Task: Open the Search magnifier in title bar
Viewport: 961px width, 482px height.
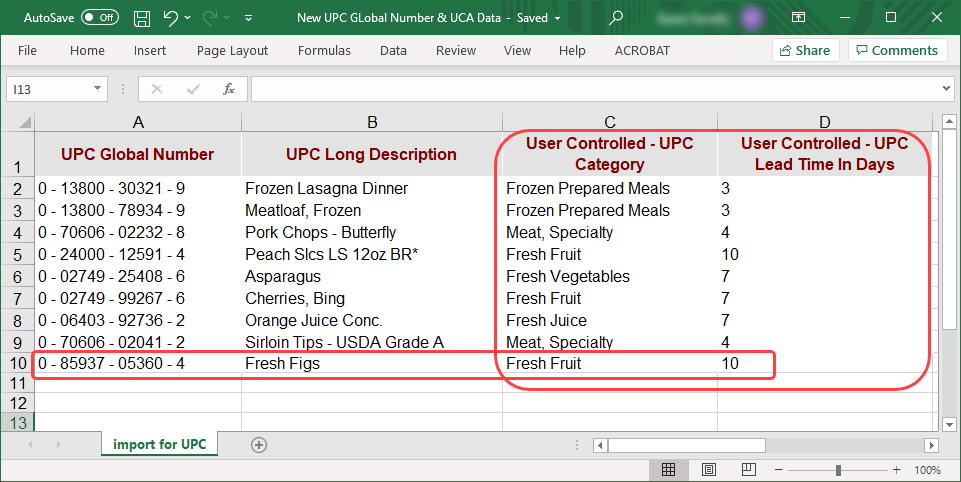Action: (616, 17)
